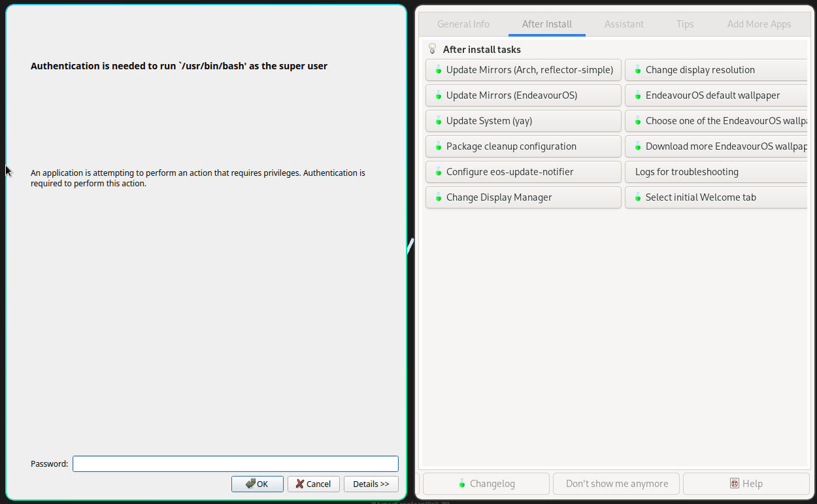This screenshot has height=504, width=817.
Task: Click the lifebuoy icon on Help button
Action: [735, 484]
